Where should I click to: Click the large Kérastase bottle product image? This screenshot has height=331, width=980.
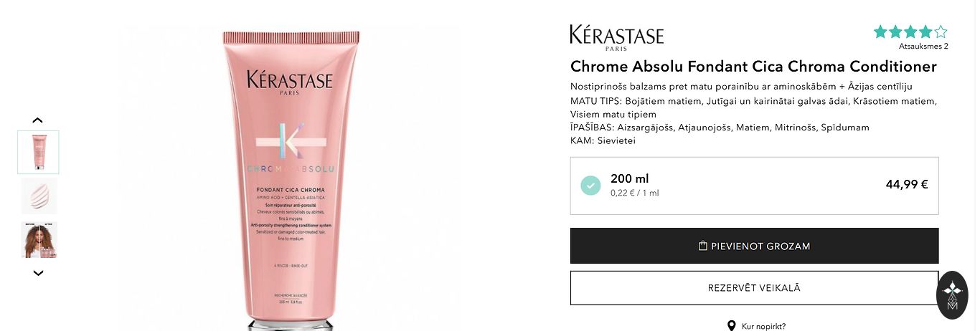click(291, 179)
